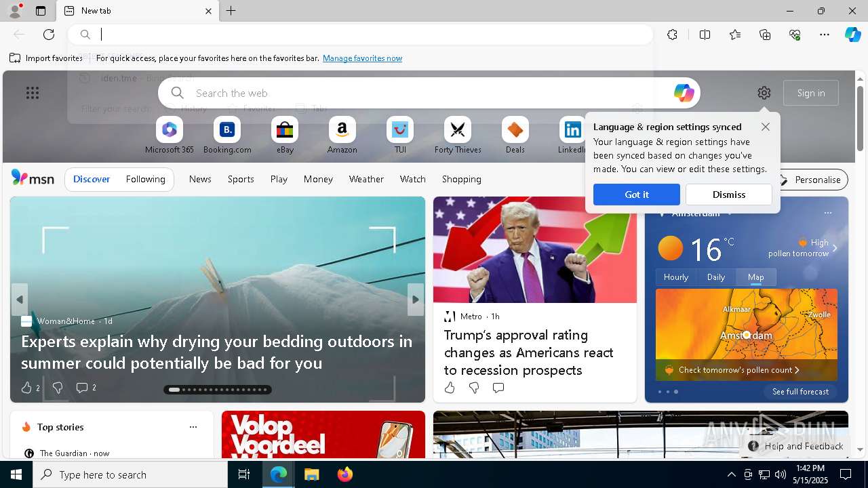This screenshot has width=868, height=488.
Task: Open Browser essentials heart icon
Action: click(x=795, y=35)
